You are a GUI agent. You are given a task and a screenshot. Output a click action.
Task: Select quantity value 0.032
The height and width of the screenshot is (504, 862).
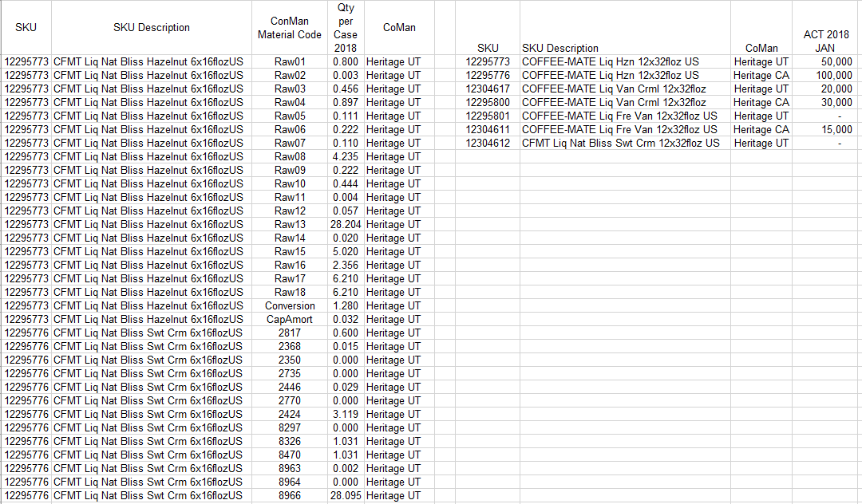pos(346,319)
